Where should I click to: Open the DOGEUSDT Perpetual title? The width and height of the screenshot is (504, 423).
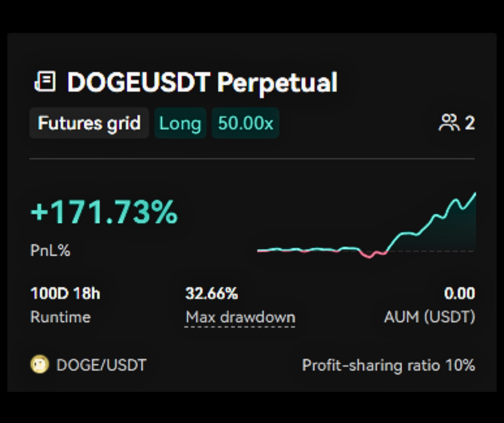pyautogui.click(x=202, y=82)
